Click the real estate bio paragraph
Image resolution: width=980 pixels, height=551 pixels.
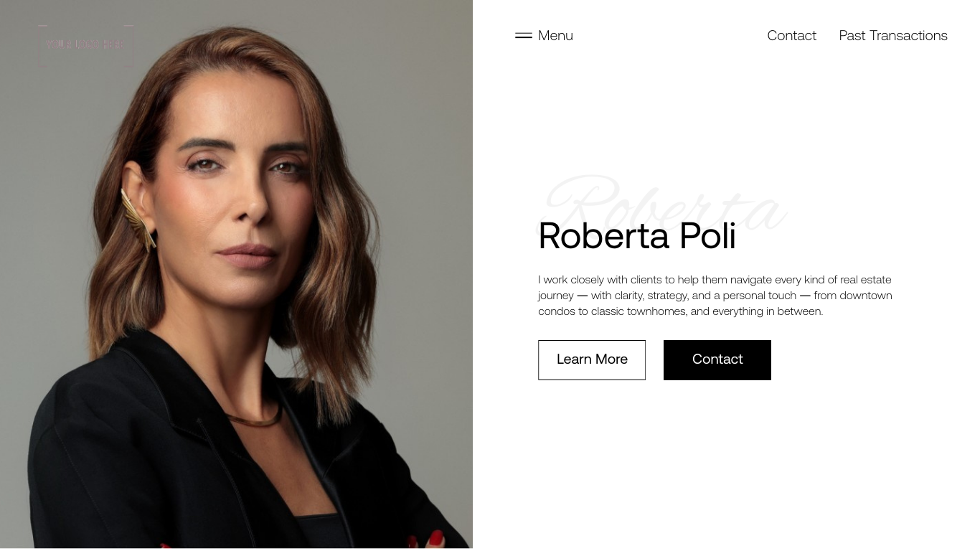pos(715,296)
